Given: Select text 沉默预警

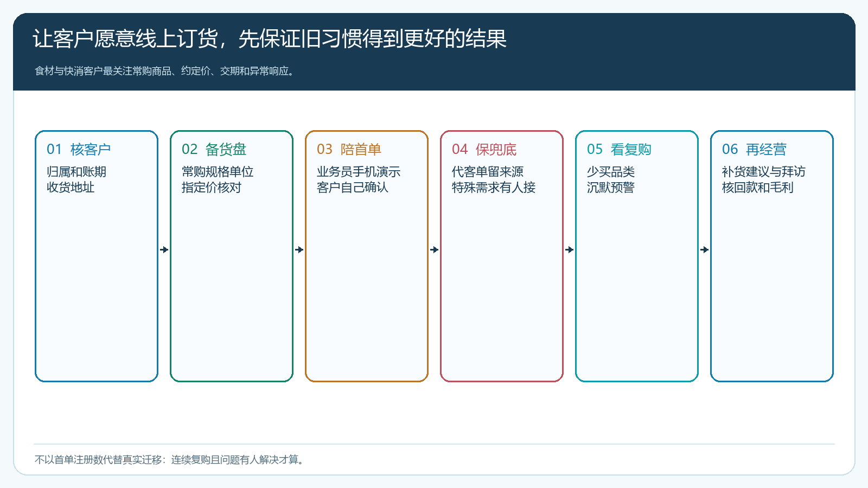Looking at the screenshot, I should tap(611, 187).
